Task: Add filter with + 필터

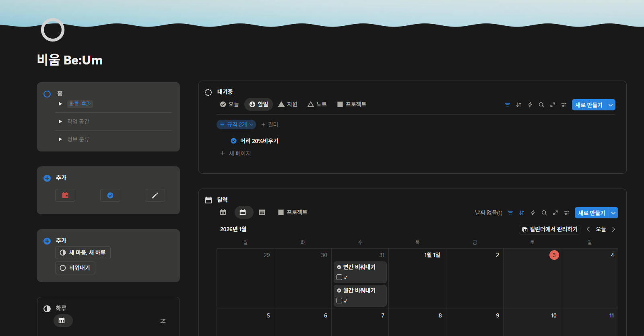Action: [270, 124]
